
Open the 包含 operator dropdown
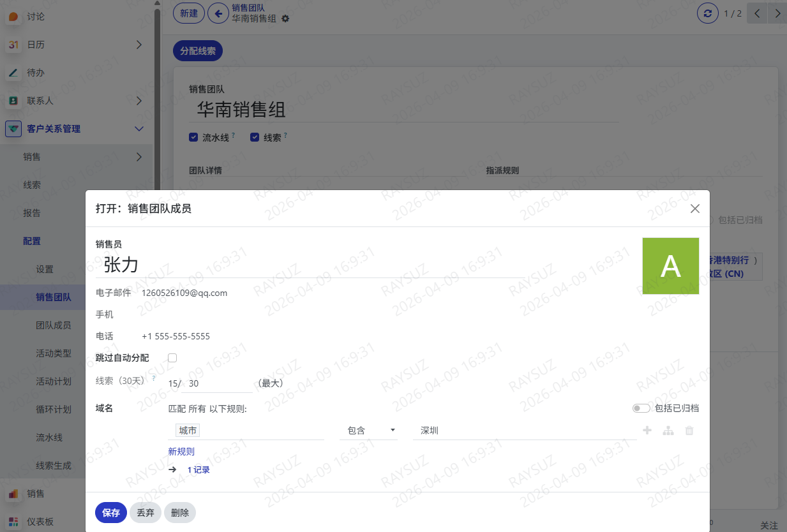click(x=368, y=431)
